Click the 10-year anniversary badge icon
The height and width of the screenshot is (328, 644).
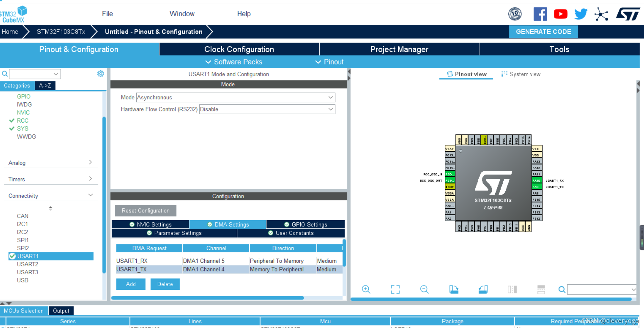(515, 14)
